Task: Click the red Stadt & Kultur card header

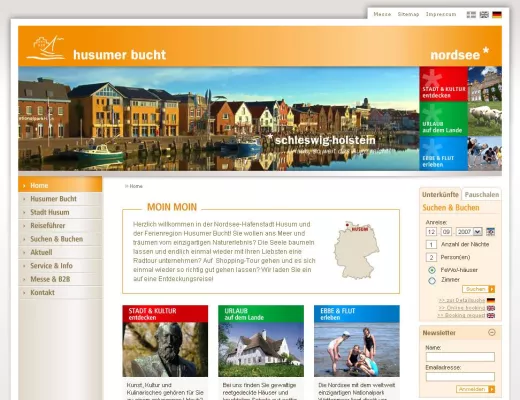Action: click(x=165, y=314)
